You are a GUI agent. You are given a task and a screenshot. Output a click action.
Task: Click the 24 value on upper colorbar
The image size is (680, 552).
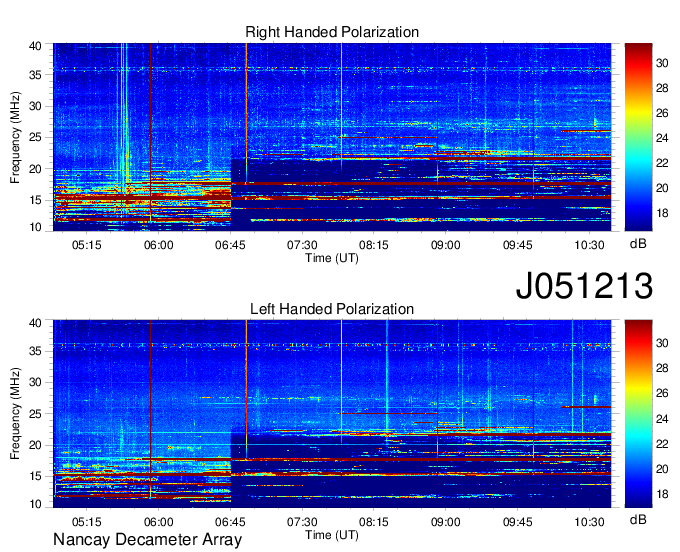[662, 138]
